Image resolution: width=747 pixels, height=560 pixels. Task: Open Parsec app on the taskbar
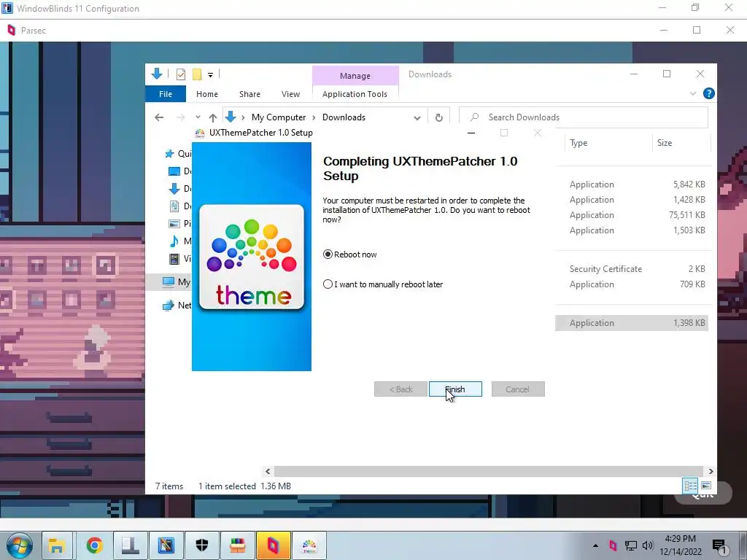273,545
